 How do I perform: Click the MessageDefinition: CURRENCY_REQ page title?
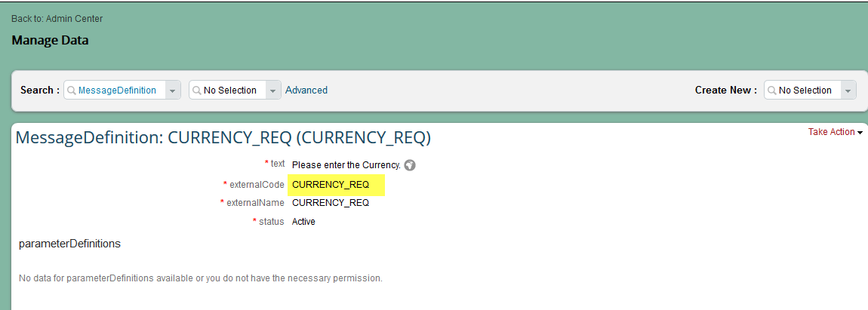[223, 138]
